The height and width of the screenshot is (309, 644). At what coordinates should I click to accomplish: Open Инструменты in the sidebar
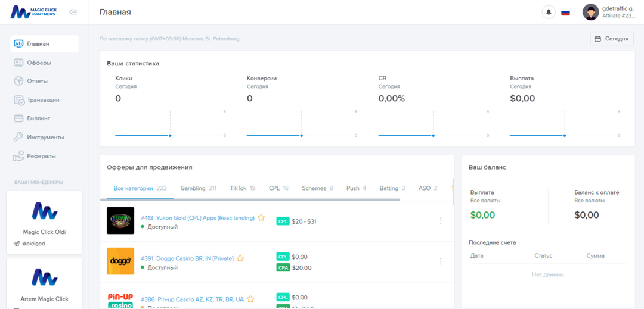coord(45,137)
